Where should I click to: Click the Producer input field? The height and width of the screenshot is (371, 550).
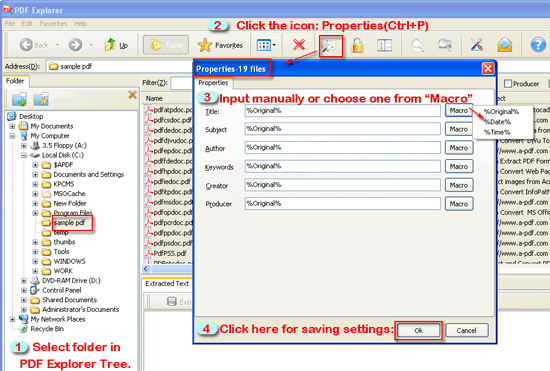pos(342,203)
